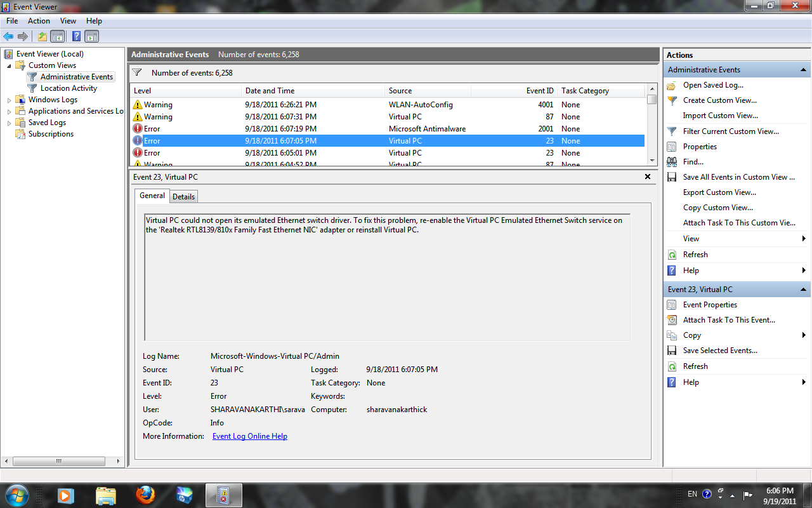The width and height of the screenshot is (812, 508).
Task: Click the Source column header
Action: [428, 91]
